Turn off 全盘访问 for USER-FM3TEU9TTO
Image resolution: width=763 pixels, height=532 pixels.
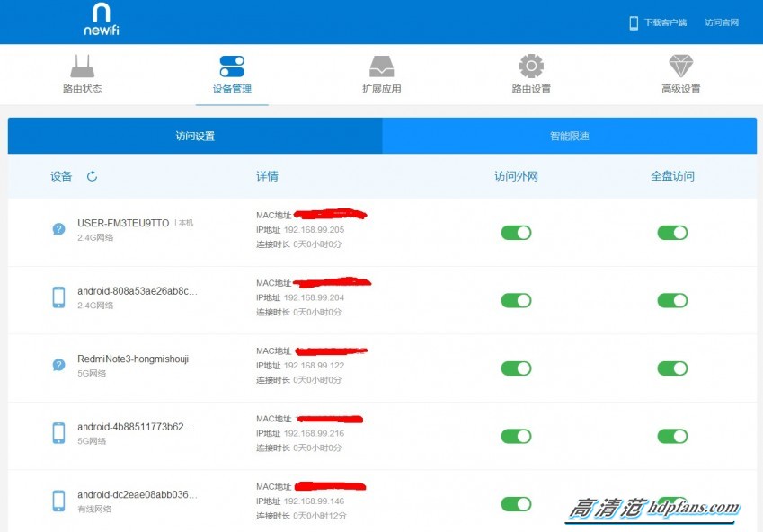(672, 232)
